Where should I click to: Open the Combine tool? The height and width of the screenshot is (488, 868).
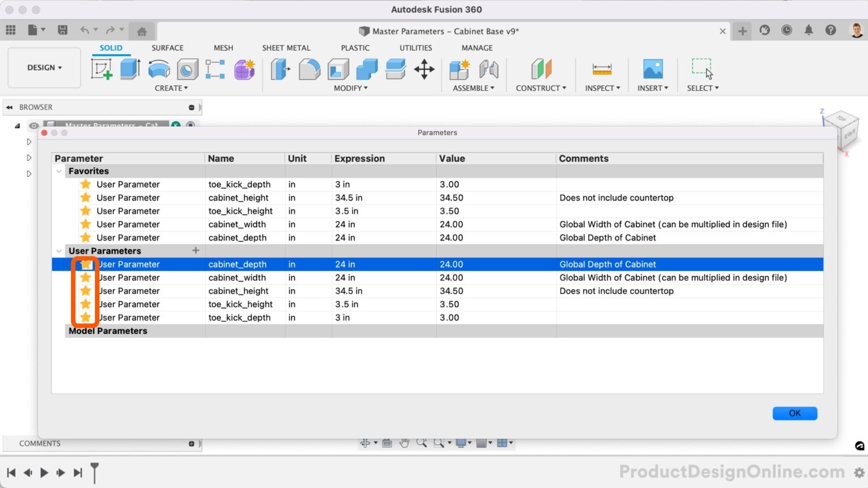click(366, 69)
